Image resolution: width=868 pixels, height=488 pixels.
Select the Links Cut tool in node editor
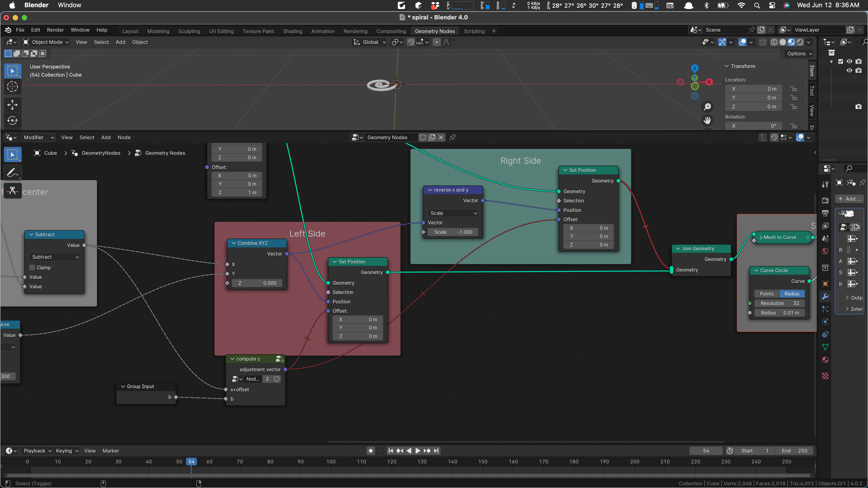(x=12, y=191)
